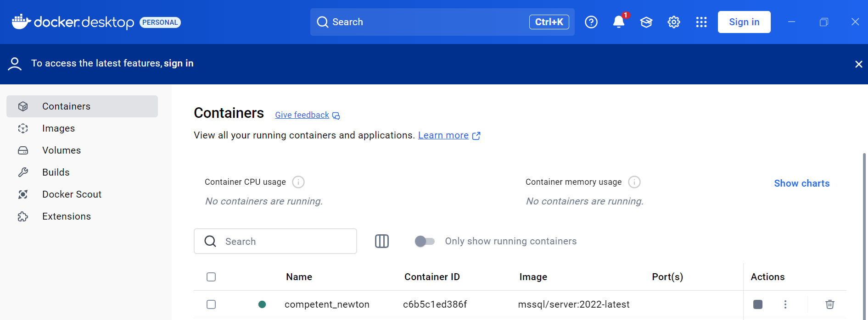This screenshot has width=868, height=320.
Task: Click the magnifier icon in containers search
Action: [x=210, y=241]
